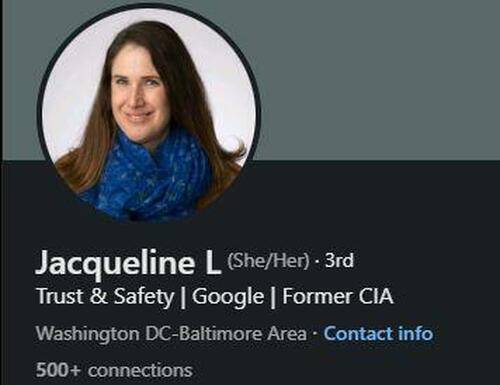Click the word info in Contact info

415,333
